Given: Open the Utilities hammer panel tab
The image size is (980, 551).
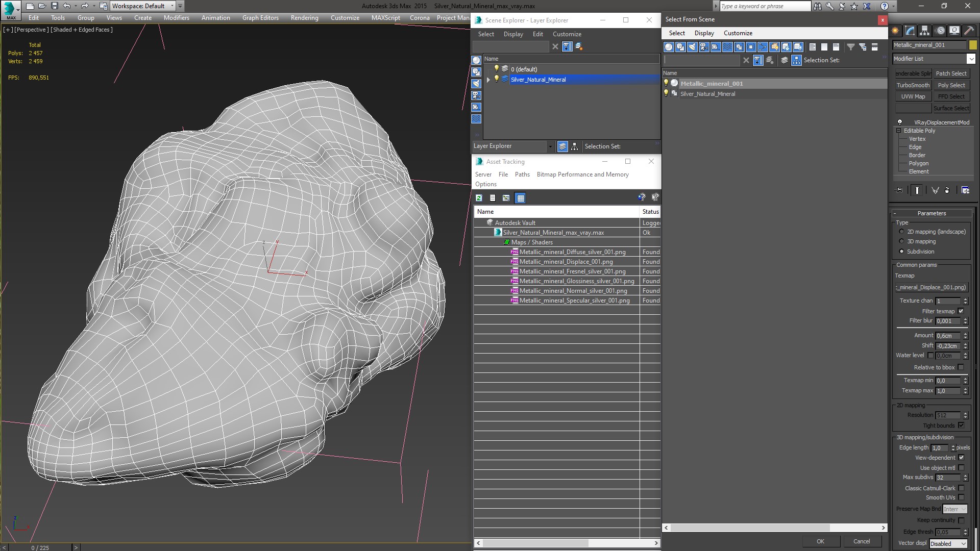Looking at the screenshot, I should pos(969,31).
